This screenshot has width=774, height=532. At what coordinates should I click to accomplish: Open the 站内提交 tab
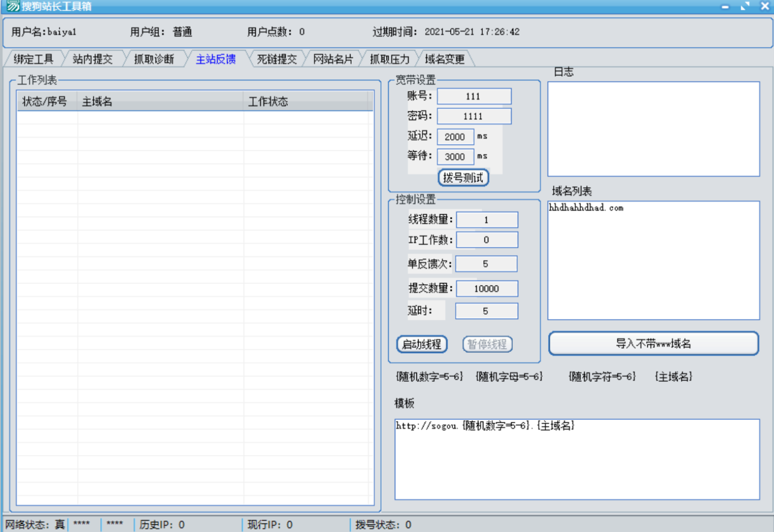coord(93,59)
